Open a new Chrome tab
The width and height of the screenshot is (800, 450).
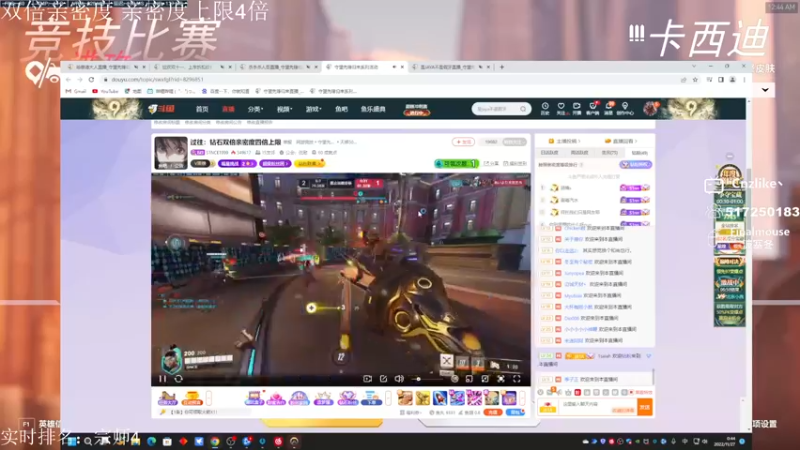tap(502, 67)
